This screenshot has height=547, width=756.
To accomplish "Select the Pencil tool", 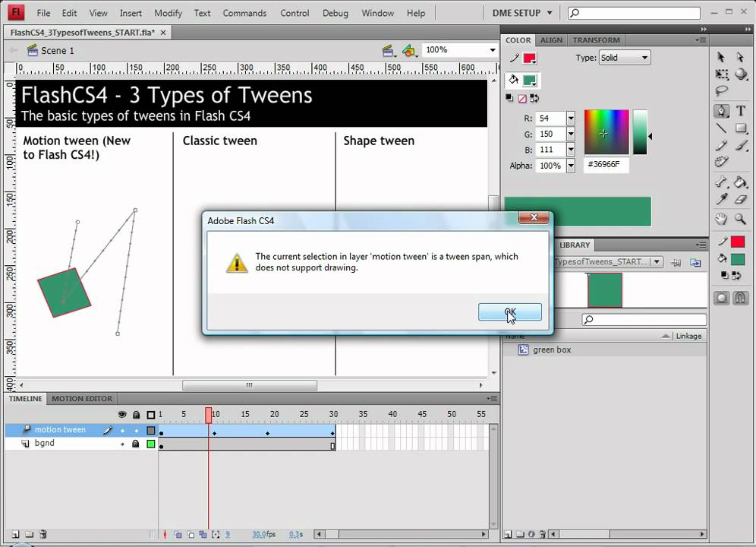I will click(721, 145).
